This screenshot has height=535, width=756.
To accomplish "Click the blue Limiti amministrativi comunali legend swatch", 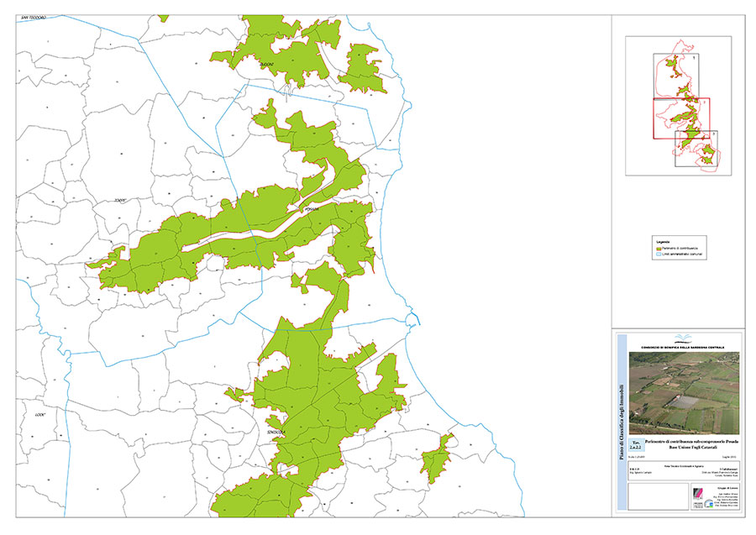I will pyautogui.click(x=659, y=254).
